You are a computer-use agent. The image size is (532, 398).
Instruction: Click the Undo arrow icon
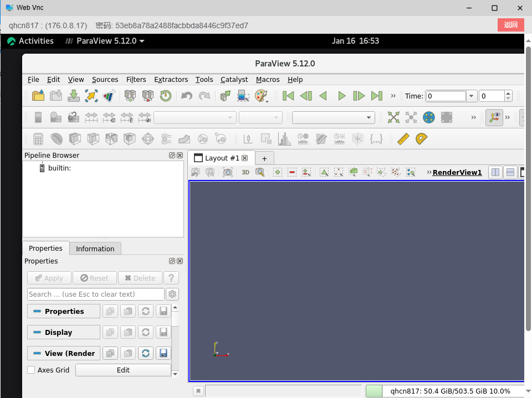click(x=186, y=96)
